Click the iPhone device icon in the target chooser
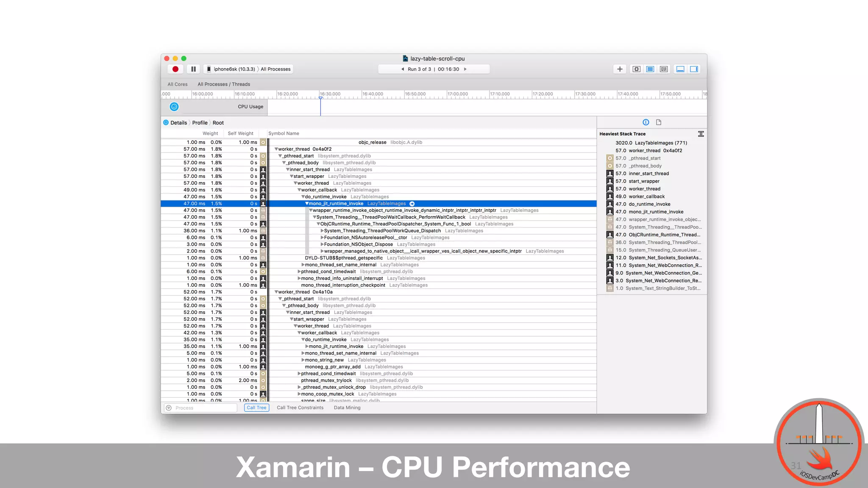 (x=209, y=69)
